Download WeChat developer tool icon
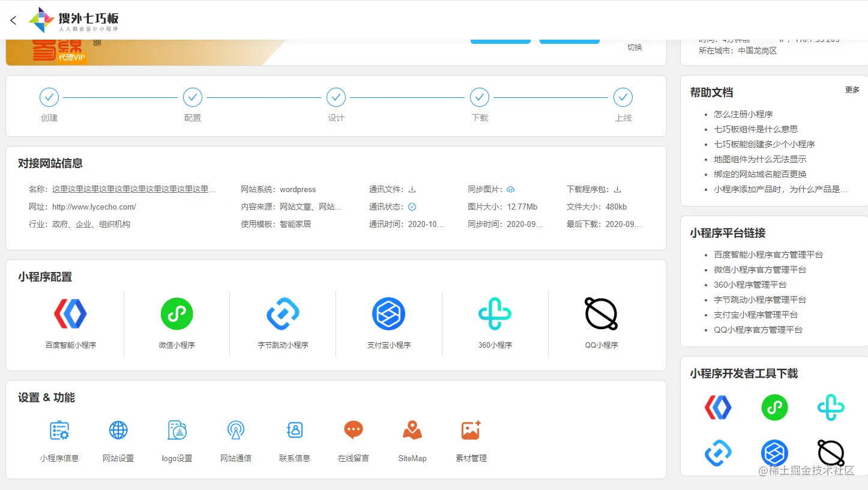The width and height of the screenshot is (868, 490). tap(774, 408)
